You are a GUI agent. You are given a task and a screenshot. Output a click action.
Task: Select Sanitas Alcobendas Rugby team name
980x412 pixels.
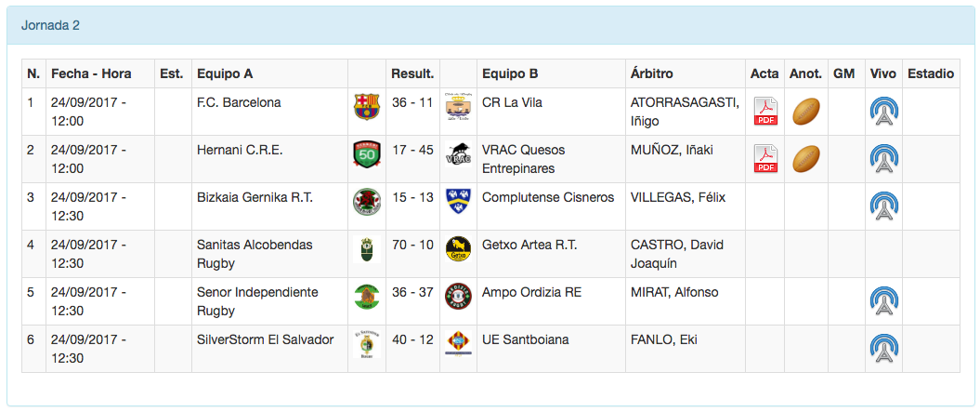pyautogui.click(x=255, y=254)
